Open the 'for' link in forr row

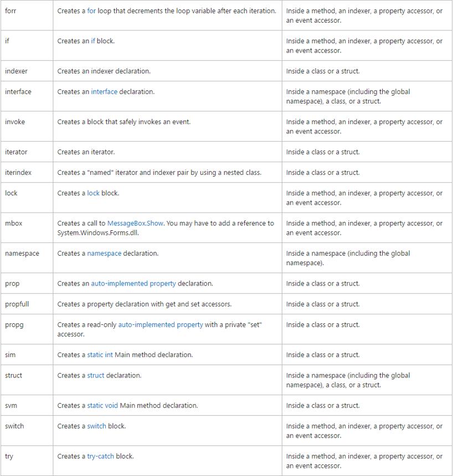[91, 11]
